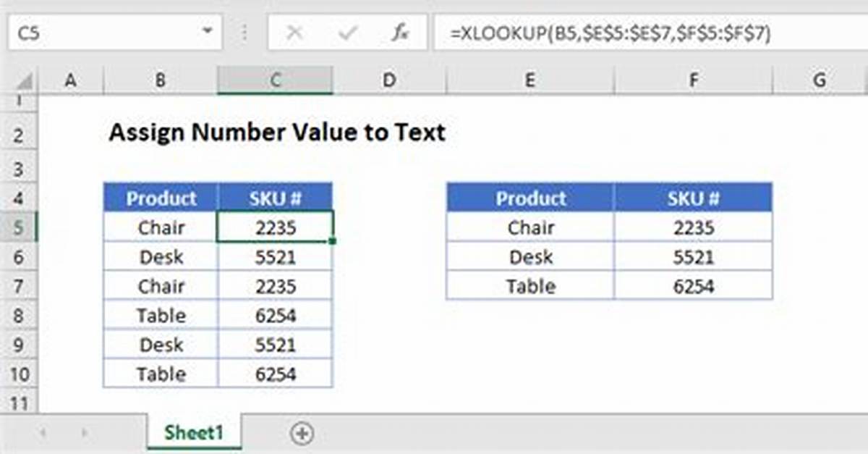Click the fill handle of cell C5
This screenshot has width=868, height=454.
tap(332, 240)
